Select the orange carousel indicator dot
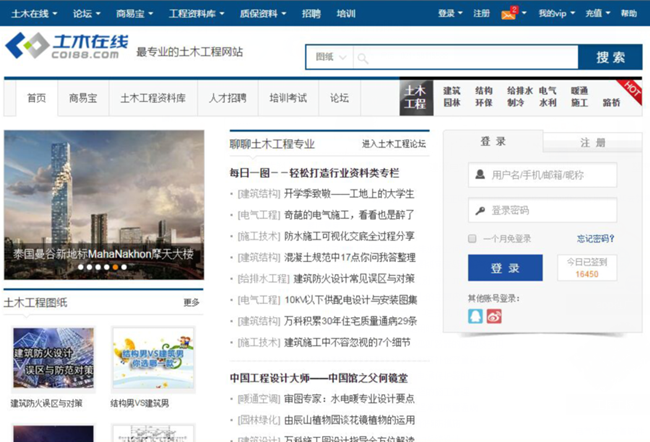 click(115, 267)
